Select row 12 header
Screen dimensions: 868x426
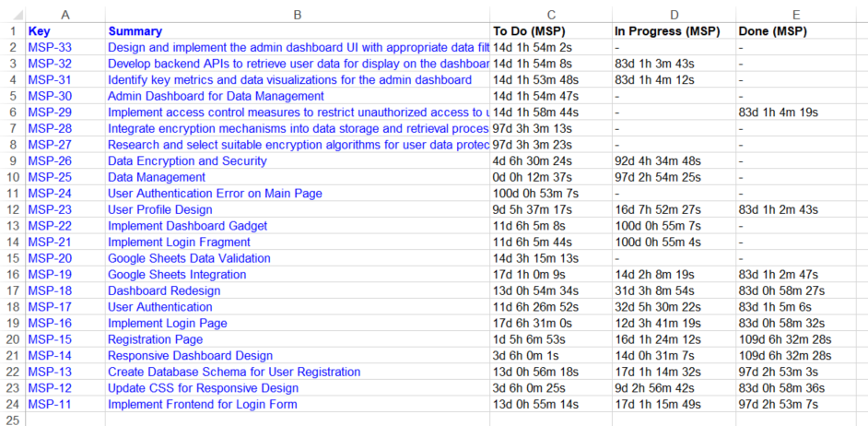pyautogui.click(x=13, y=210)
